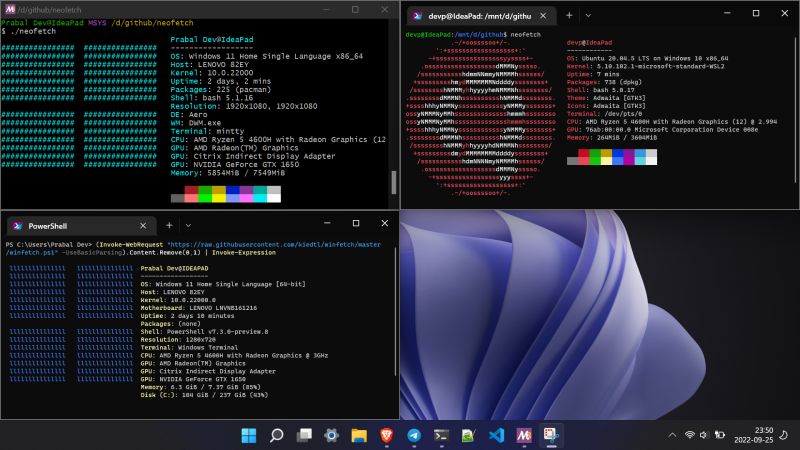Open Telegram from the taskbar

414,435
